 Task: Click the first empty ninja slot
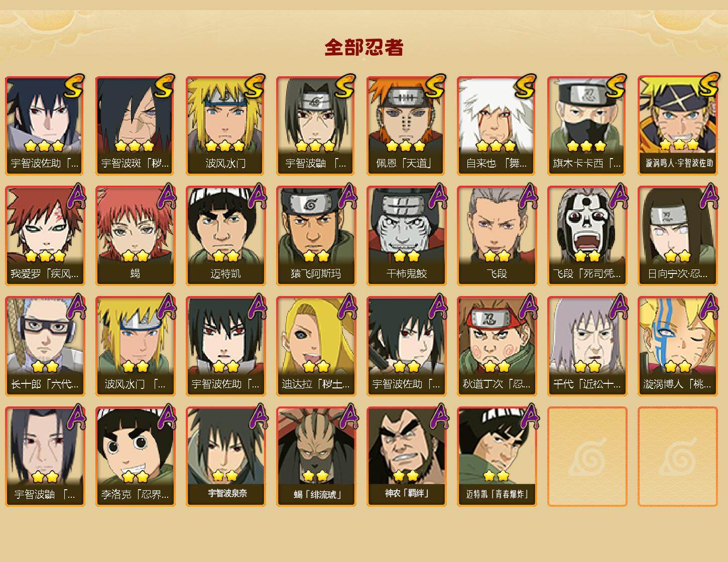[587, 457]
